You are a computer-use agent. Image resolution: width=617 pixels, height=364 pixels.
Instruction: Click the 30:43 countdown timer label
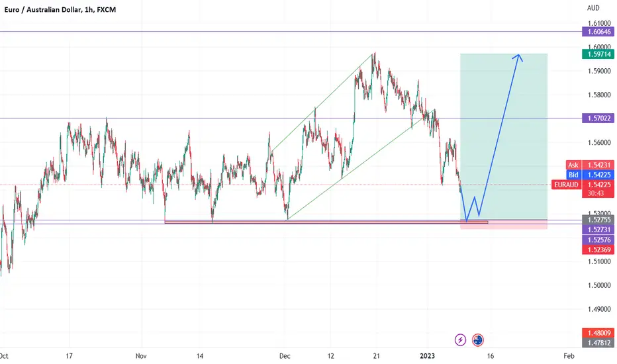click(596, 193)
